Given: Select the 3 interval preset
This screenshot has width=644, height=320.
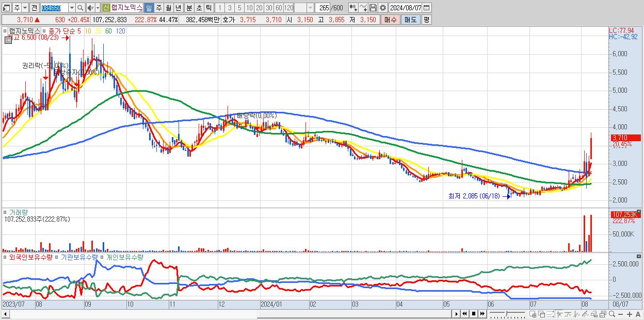Looking at the screenshot, I should point(230,8).
